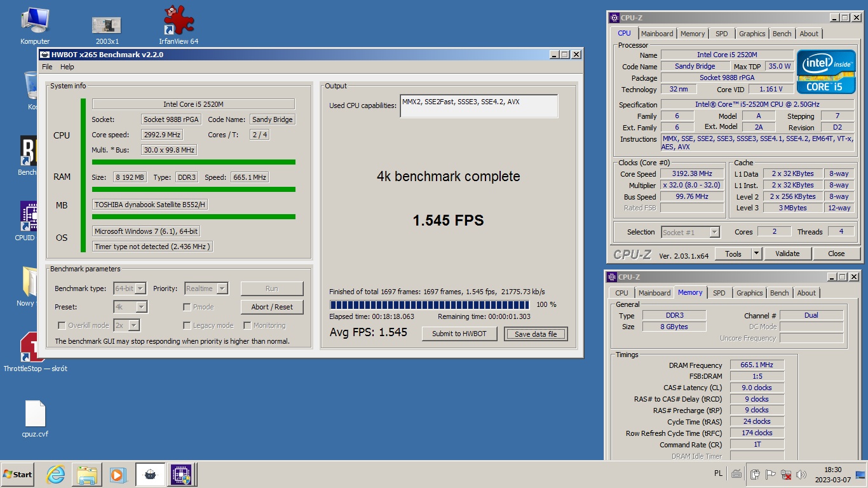Open Action Center flag tray icon
Screen dimensions: 868x488
[770, 474]
